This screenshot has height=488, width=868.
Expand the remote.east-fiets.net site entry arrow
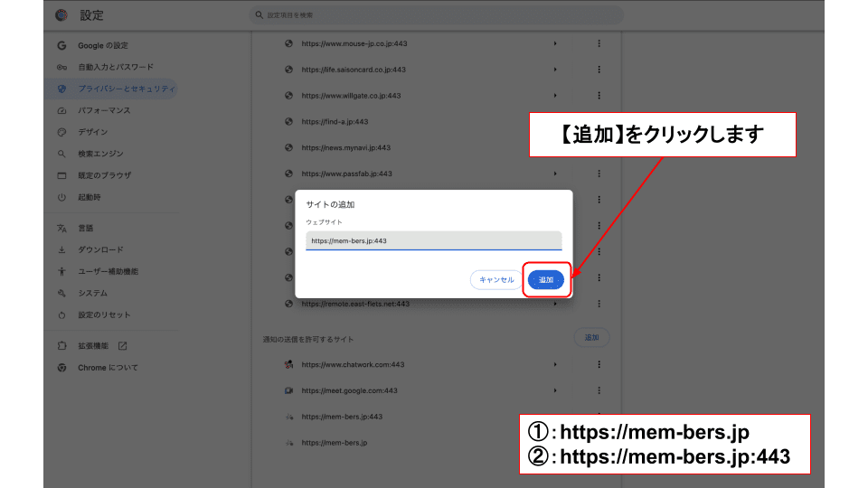555,304
